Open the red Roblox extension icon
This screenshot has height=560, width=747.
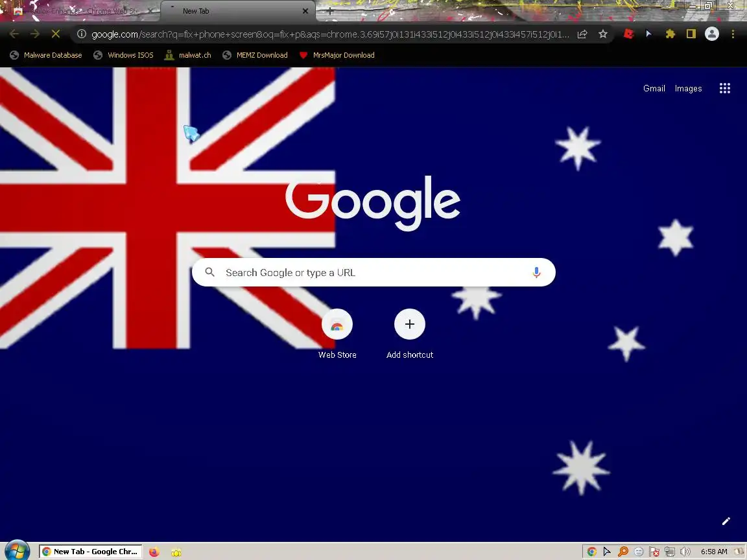pyautogui.click(x=628, y=34)
